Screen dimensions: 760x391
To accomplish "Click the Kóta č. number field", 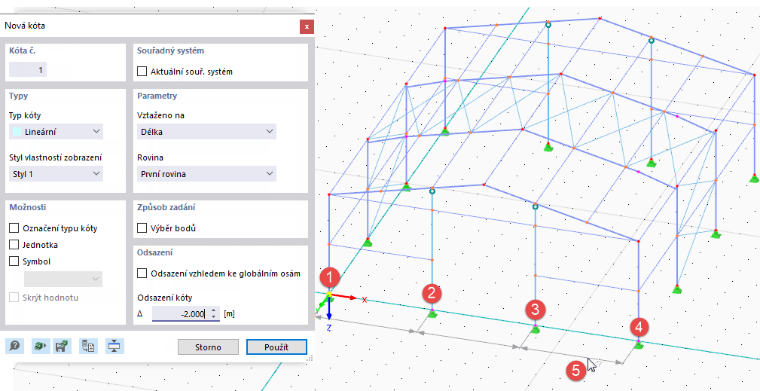I will (x=28, y=70).
